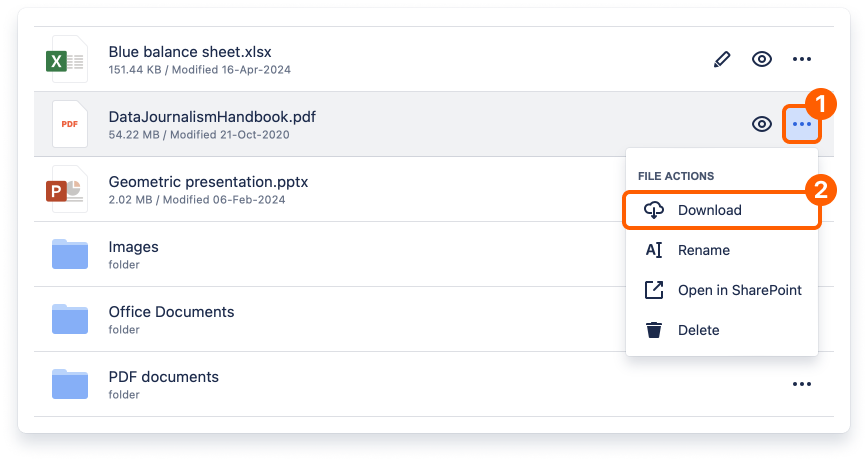This screenshot has height=461, width=868.
Task: Open the more actions menu for Blue balance sheet
Action: click(x=801, y=59)
